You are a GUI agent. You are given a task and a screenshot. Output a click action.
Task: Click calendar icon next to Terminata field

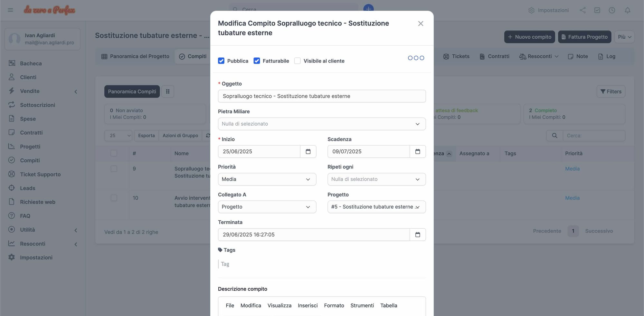click(417, 235)
